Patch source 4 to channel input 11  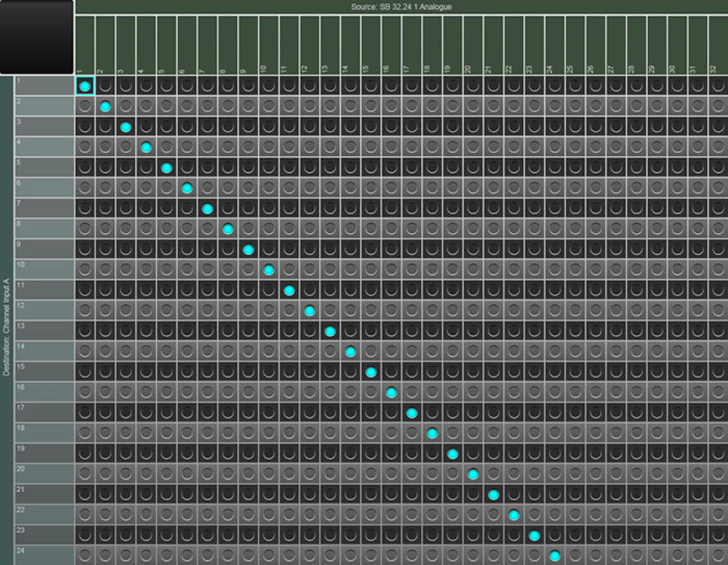pos(146,291)
